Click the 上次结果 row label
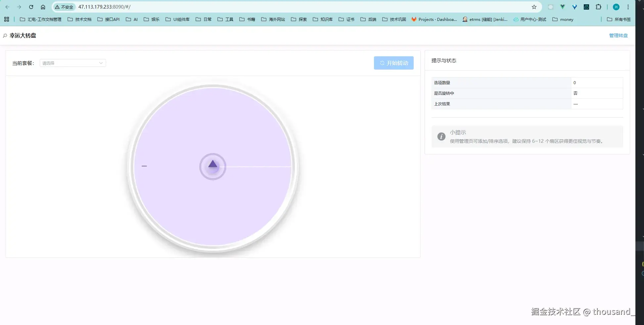This screenshot has width=644, height=325. [442, 104]
